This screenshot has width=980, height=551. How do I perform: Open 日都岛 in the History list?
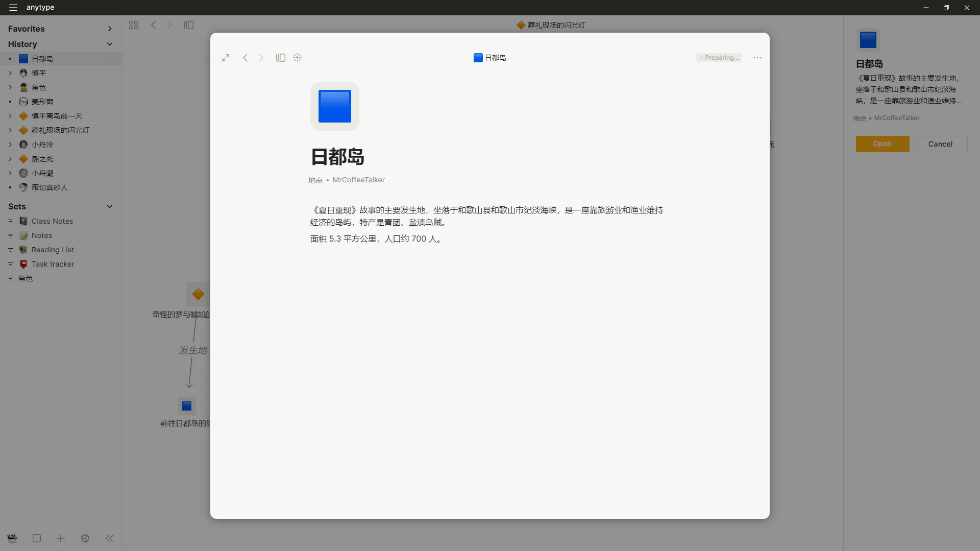(x=42, y=59)
